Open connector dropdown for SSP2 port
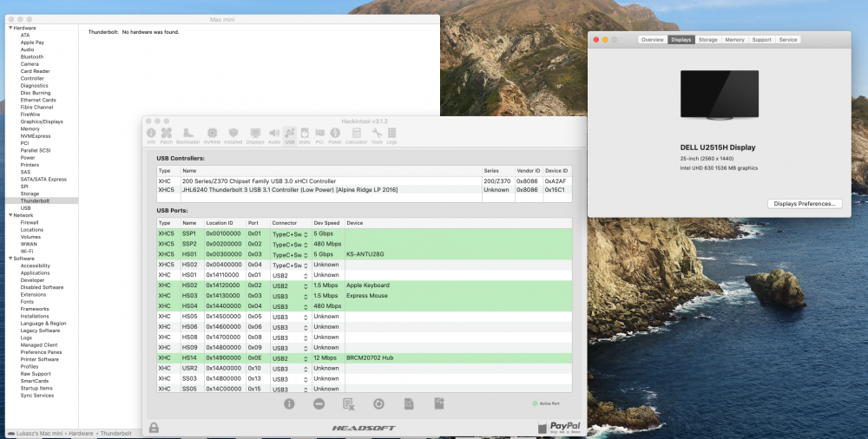The height and width of the screenshot is (439, 868). (x=290, y=244)
